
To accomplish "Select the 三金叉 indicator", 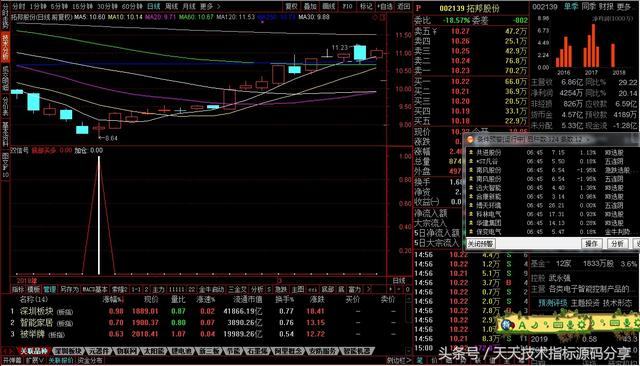I will (238, 289).
